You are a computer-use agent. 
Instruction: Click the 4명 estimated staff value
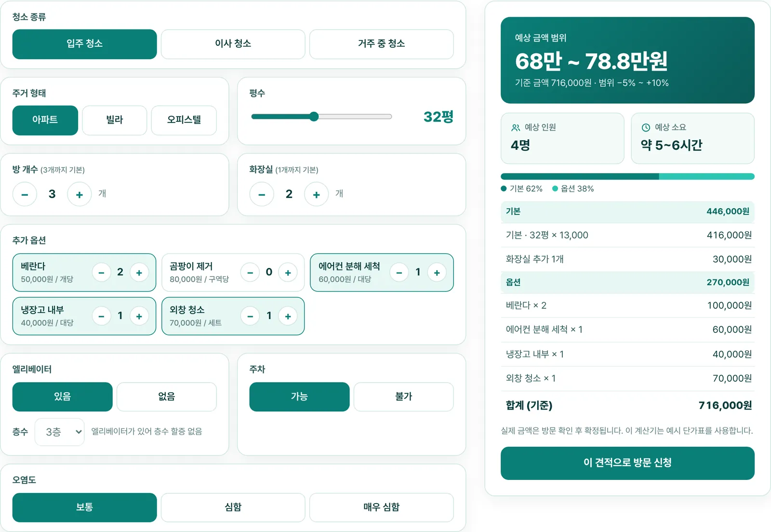[x=520, y=145]
